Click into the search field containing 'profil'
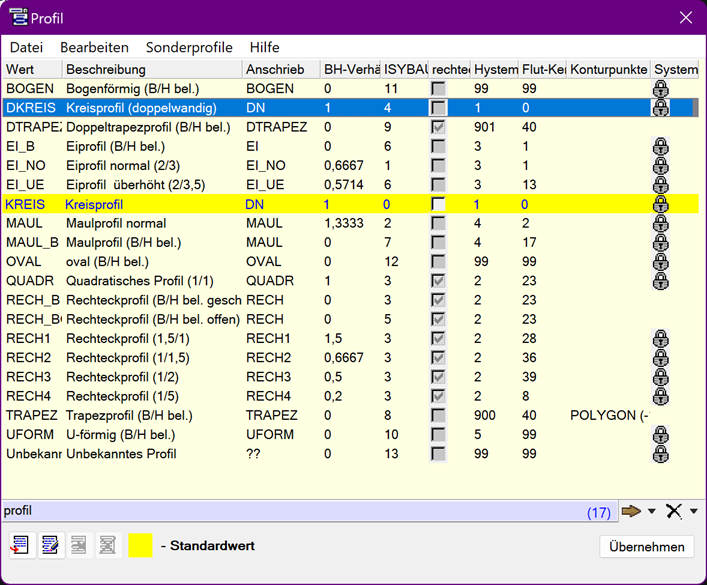The image size is (707, 585). (290, 512)
